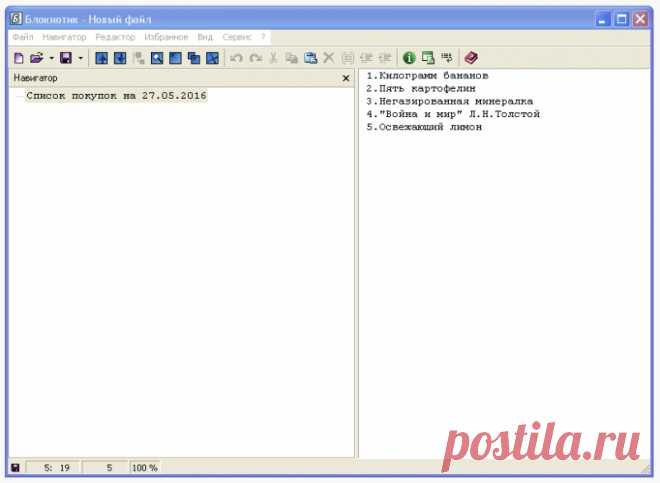660x483 pixels.
Task: Click the greyed document icon after delete
Action: (x=347, y=58)
